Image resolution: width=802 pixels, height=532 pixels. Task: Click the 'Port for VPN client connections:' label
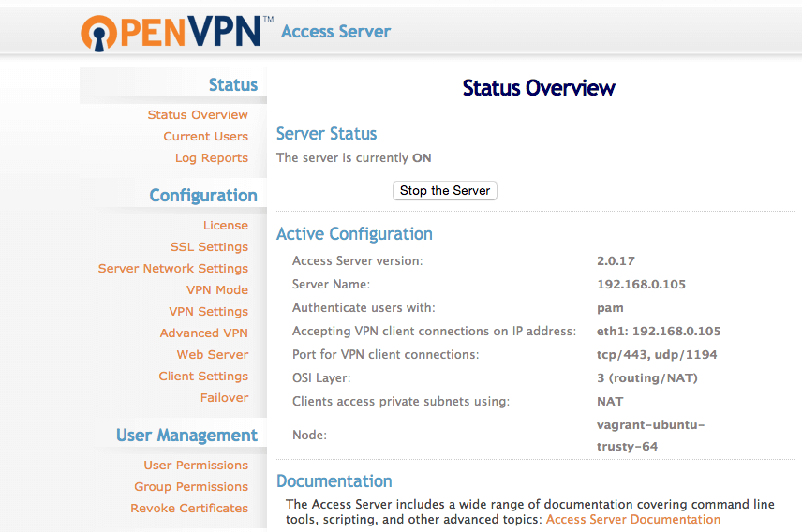pyautogui.click(x=386, y=355)
